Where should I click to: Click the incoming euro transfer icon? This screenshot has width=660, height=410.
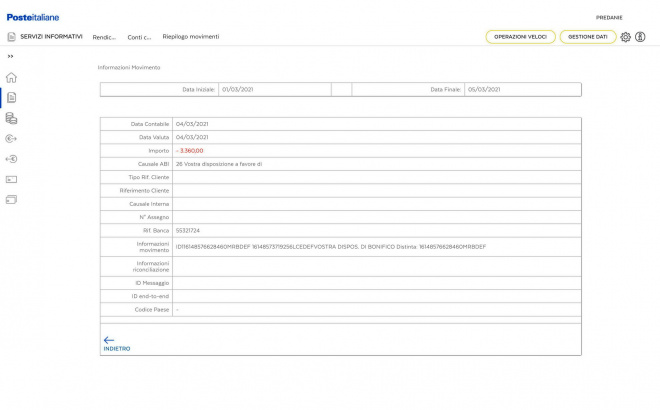tap(11, 158)
